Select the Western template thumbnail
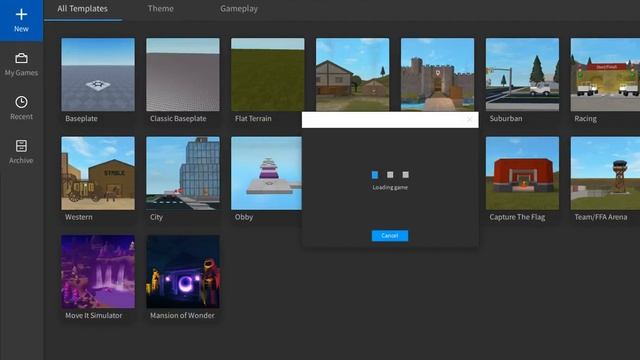 [98, 173]
